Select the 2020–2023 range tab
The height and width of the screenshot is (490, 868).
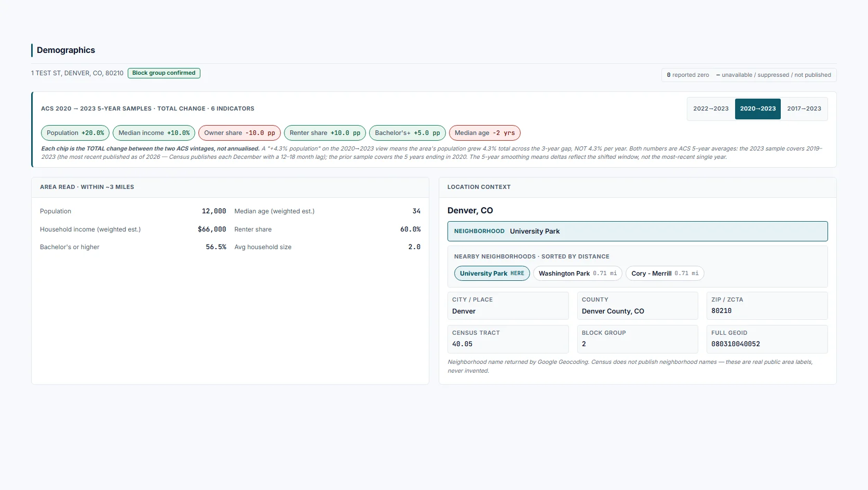click(x=757, y=109)
